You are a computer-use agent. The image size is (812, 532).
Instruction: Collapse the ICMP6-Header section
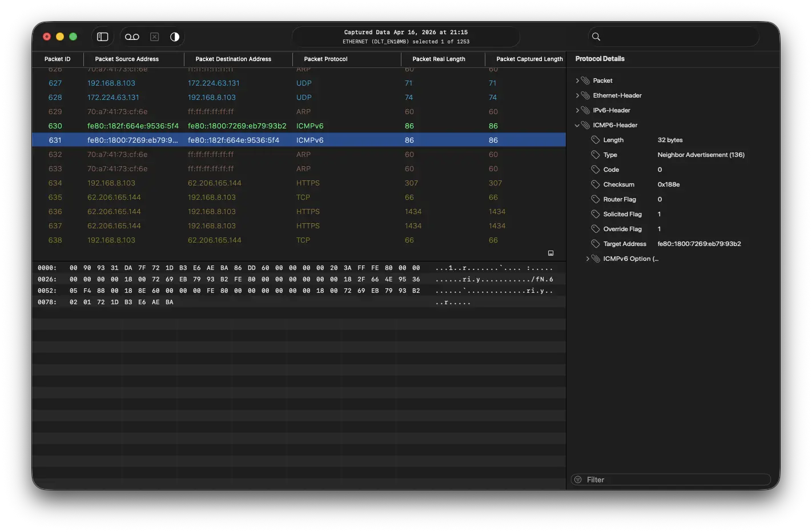point(577,124)
